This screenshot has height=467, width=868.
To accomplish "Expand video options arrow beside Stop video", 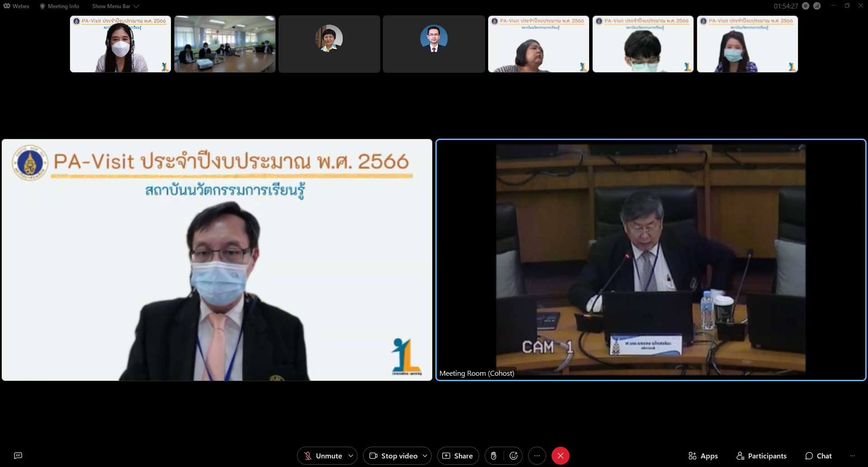I will point(425,456).
